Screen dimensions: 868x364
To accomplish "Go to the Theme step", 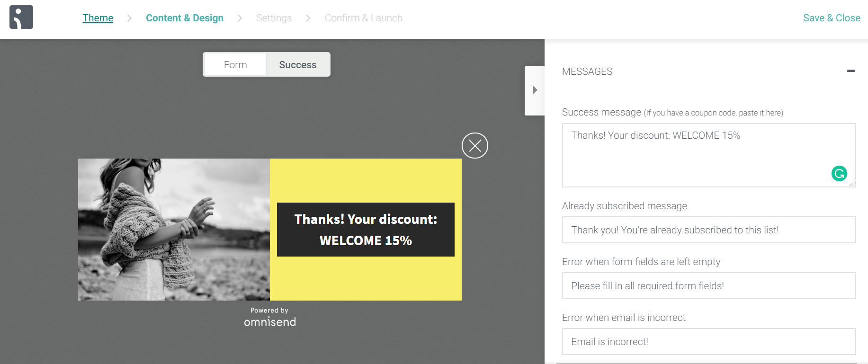I will (x=98, y=18).
